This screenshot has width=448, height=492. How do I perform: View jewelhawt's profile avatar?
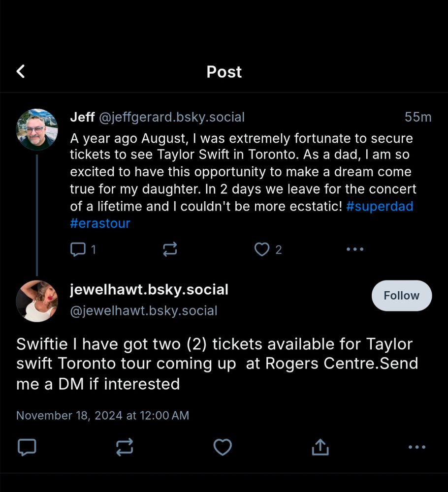37,301
